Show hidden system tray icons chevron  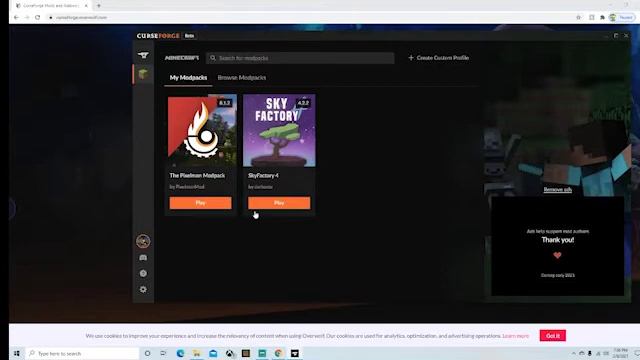tap(573, 353)
